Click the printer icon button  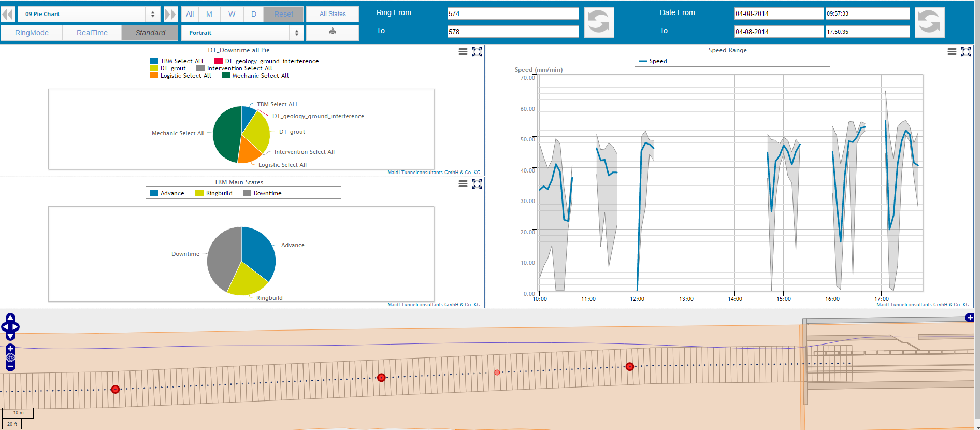(x=333, y=32)
